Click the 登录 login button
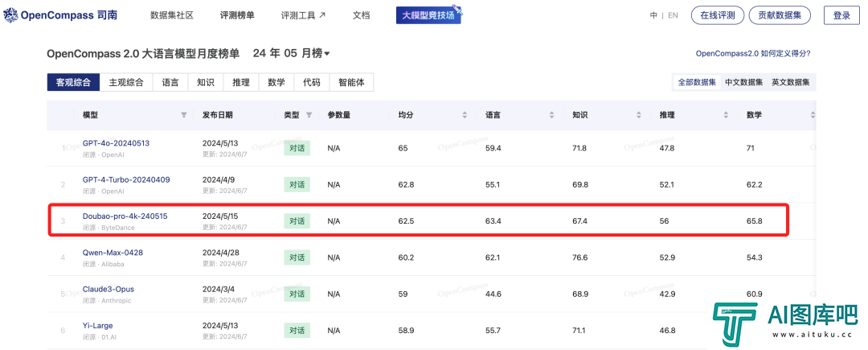 click(841, 15)
